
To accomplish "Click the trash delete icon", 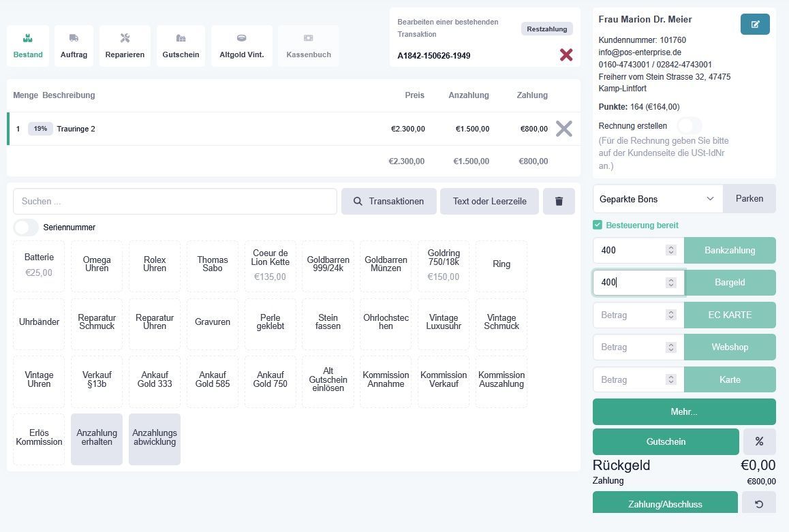I will (559, 201).
